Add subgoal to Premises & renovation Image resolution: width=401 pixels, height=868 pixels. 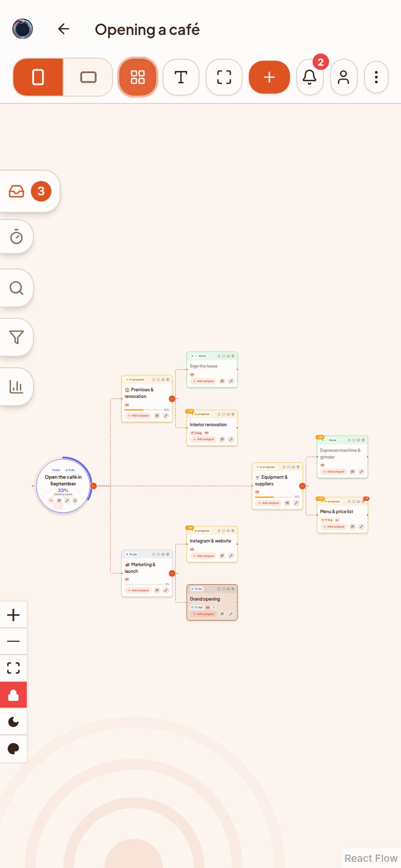[x=138, y=415]
